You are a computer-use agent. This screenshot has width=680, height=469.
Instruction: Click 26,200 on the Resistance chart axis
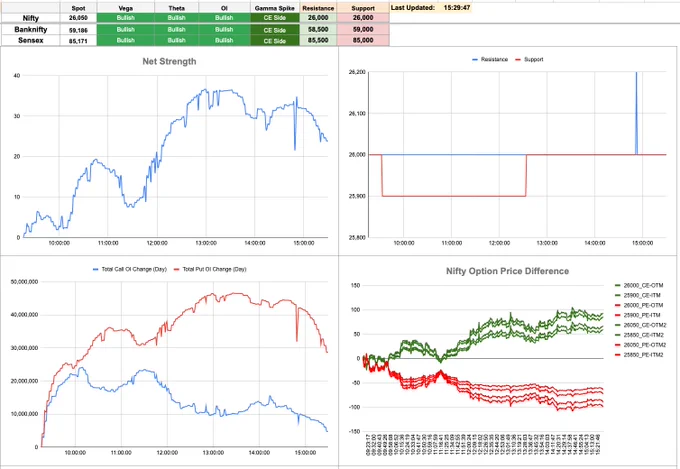(357, 72)
